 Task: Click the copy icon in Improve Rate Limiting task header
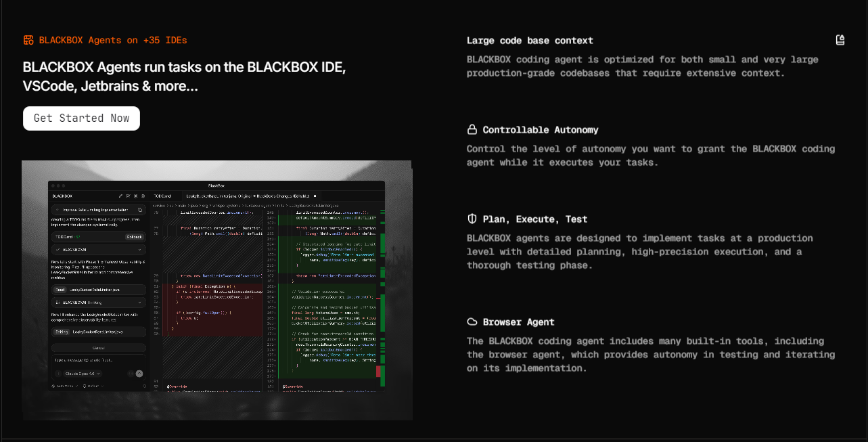pyautogui.click(x=140, y=210)
